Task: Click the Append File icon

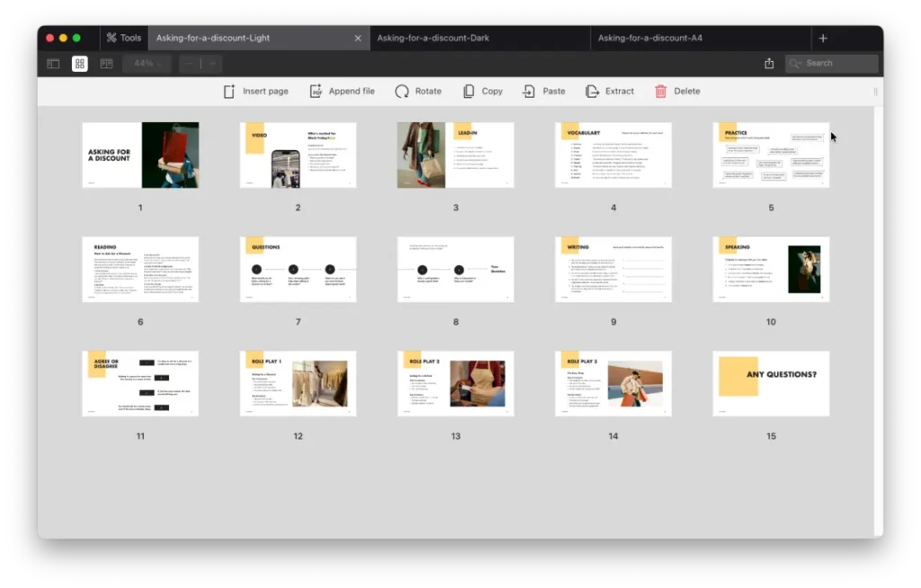Action: [315, 91]
